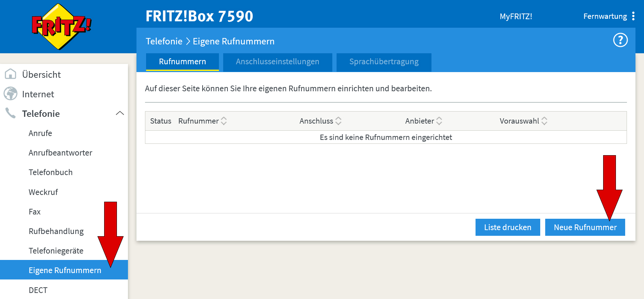Viewport: 644px width, 299px height.
Task: Click the FRITZ!Box 7590 title
Action: coord(199,16)
